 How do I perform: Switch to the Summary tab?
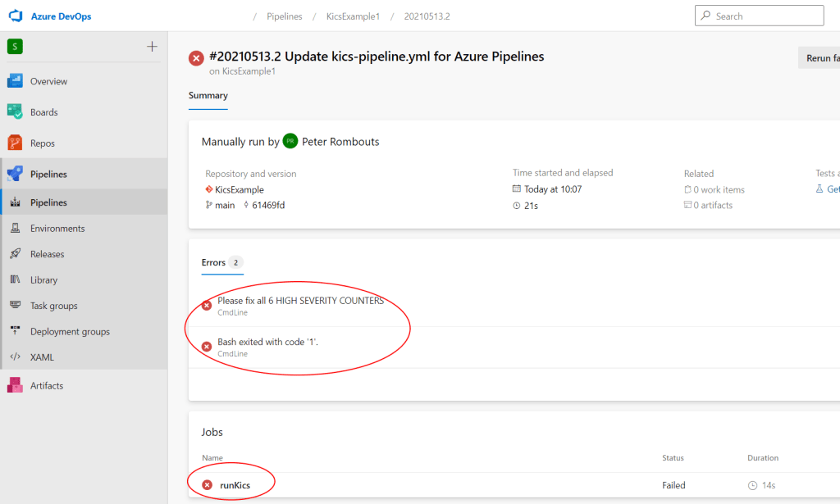[x=208, y=96]
